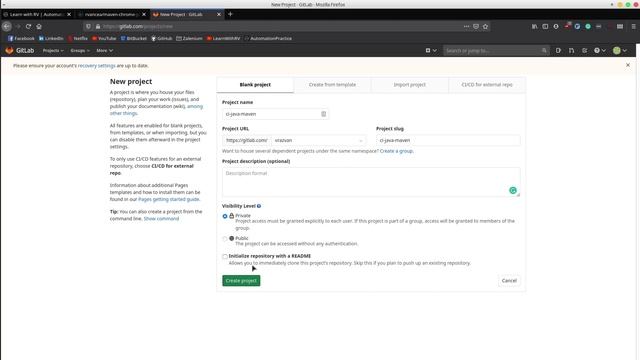
Task: Bookmark this page with the star icon
Action: click(x=485, y=26)
